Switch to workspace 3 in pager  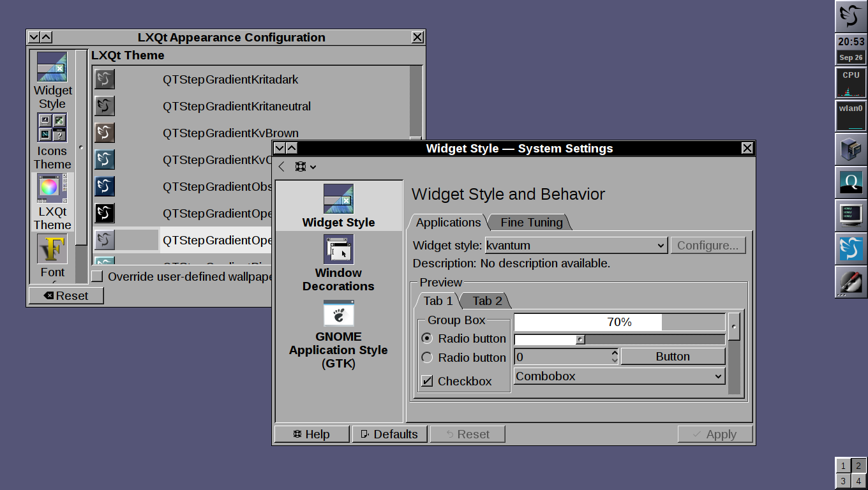(x=843, y=481)
